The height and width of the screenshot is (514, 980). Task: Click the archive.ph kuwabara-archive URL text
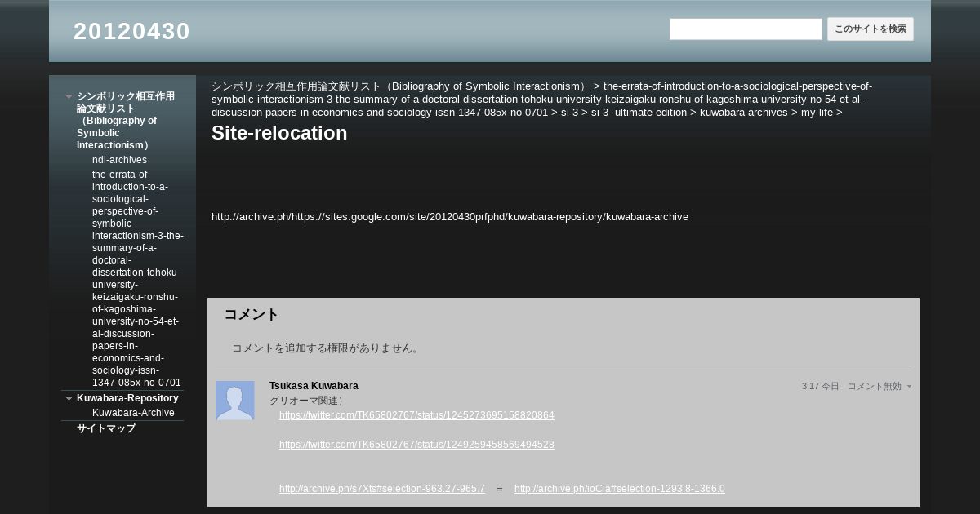click(x=450, y=217)
